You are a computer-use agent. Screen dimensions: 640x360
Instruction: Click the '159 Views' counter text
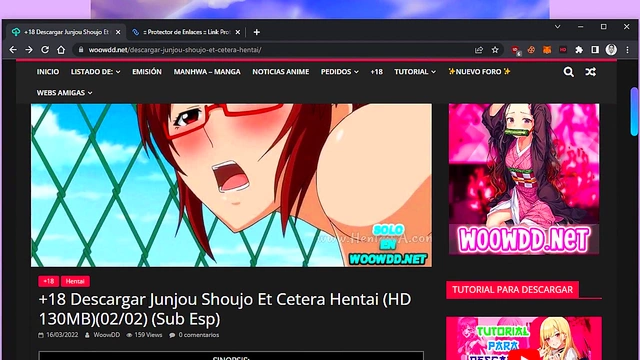(x=148, y=335)
